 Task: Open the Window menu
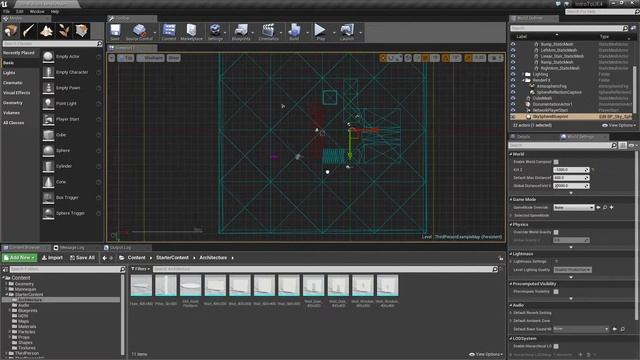tap(37, 11)
